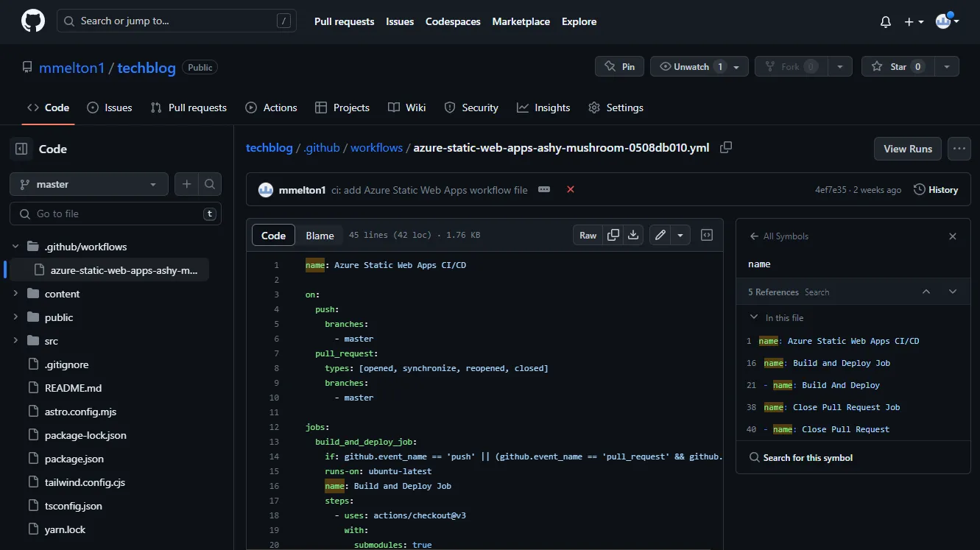Click the add file plus icon
Viewport: 980px width, 550px height.
click(x=187, y=184)
